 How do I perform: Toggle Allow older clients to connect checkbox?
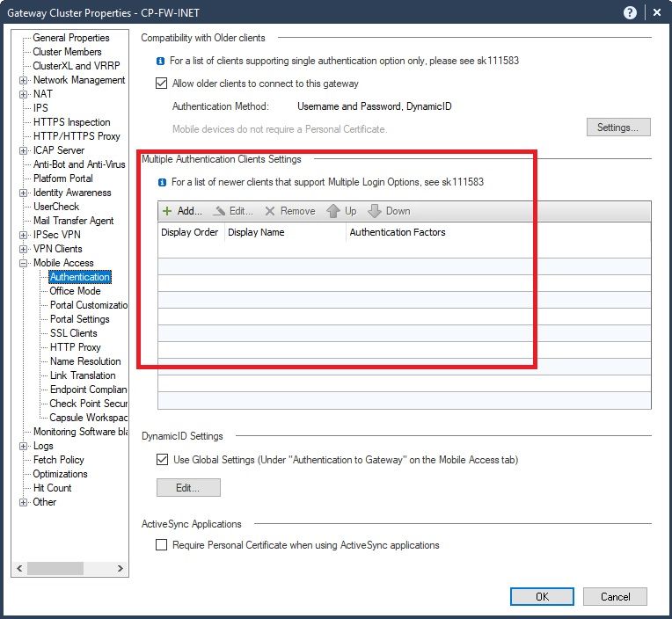[x=162, y=84]
